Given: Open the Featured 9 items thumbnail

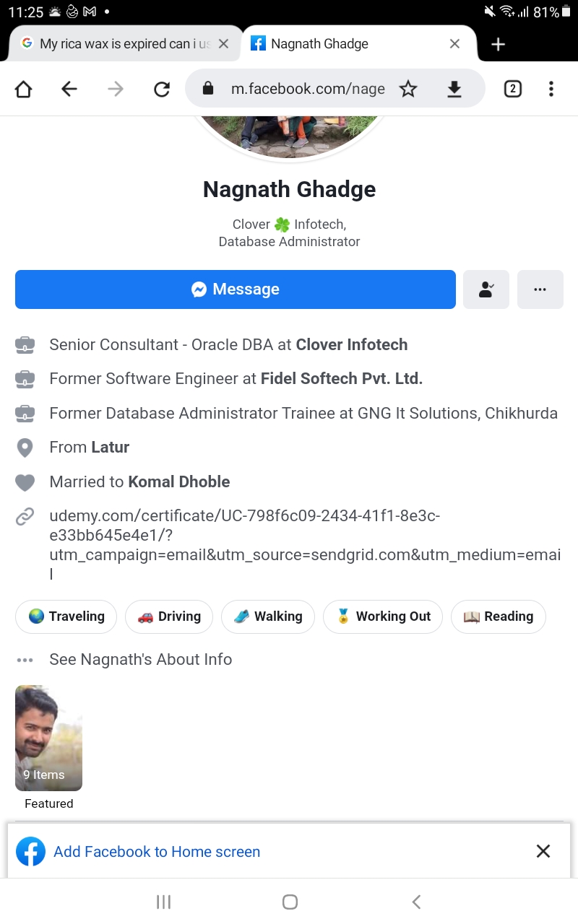Looking at the screenshot, I should coord(48,738).
